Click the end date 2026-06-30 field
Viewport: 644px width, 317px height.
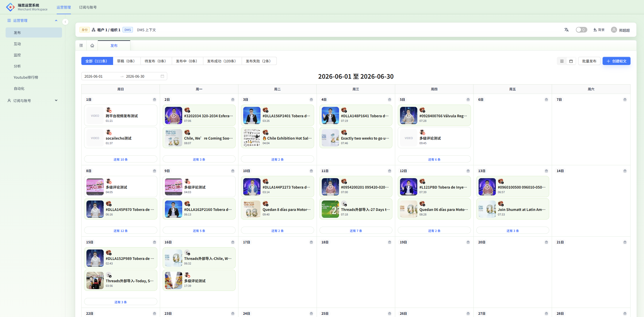click(141, 76)
